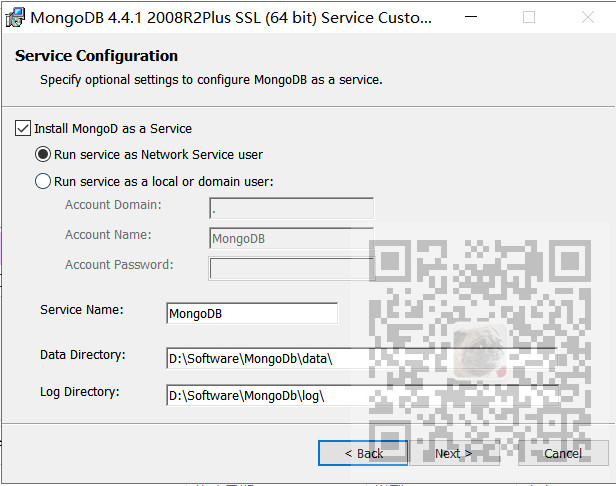This screenshot has height=486, width=616.
Task: Click the Log Directory label
Action: point(80,392)
